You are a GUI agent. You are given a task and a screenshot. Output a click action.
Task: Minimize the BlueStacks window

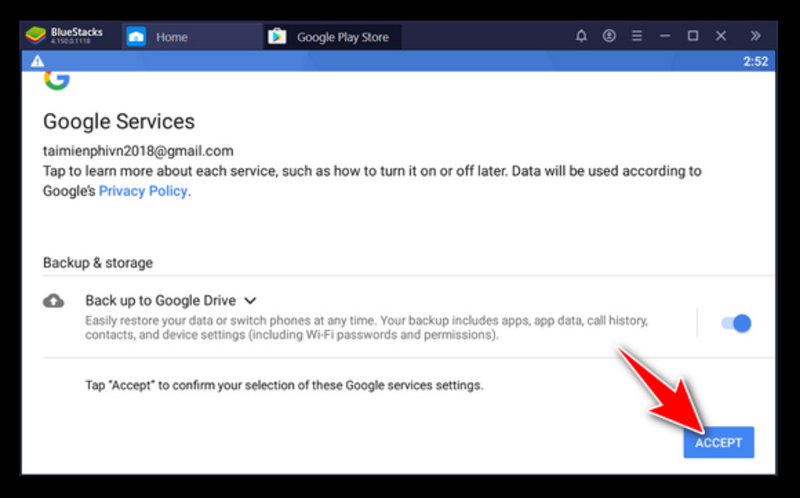[x=665, y=36]
